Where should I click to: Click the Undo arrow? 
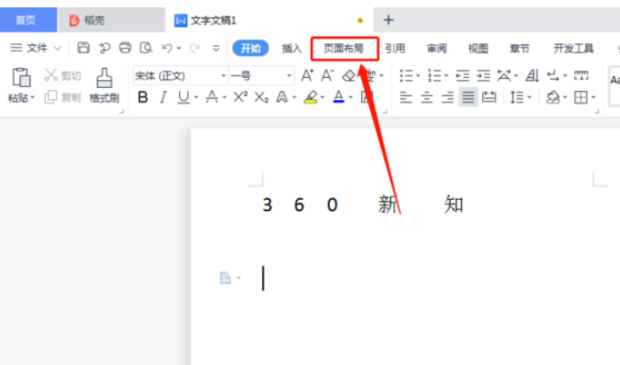coord(167,48)
